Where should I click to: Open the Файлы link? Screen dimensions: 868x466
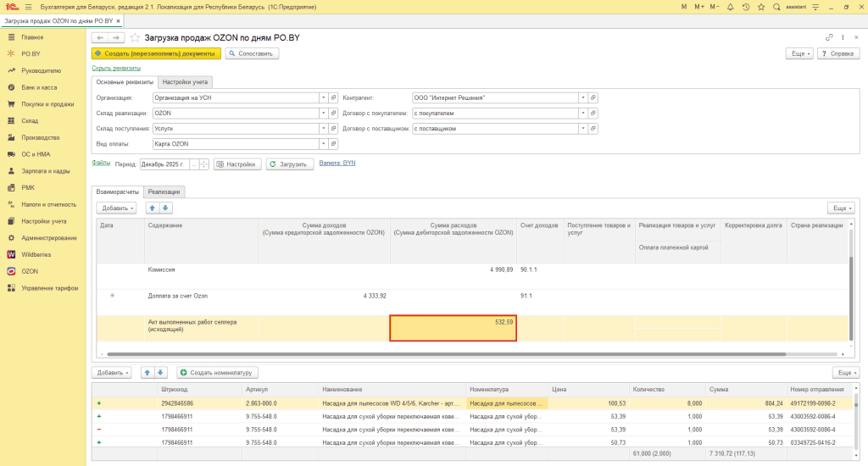[x=101, y=163]
